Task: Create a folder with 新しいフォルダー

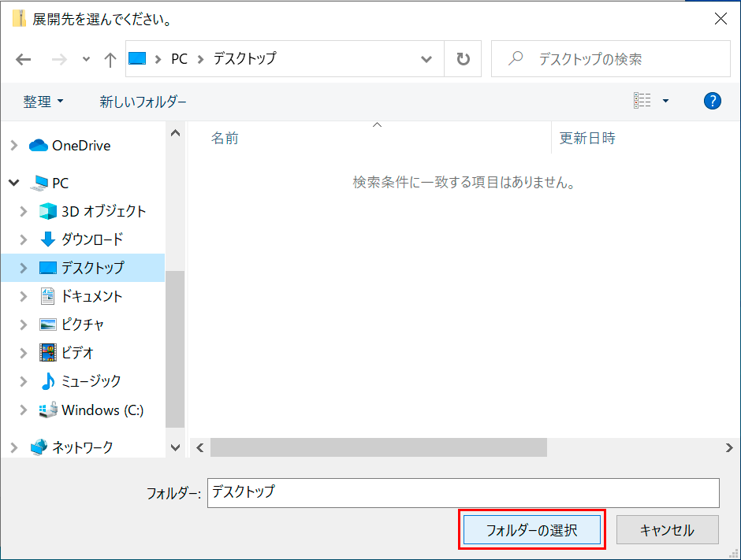Action: (x=143, y=102)
